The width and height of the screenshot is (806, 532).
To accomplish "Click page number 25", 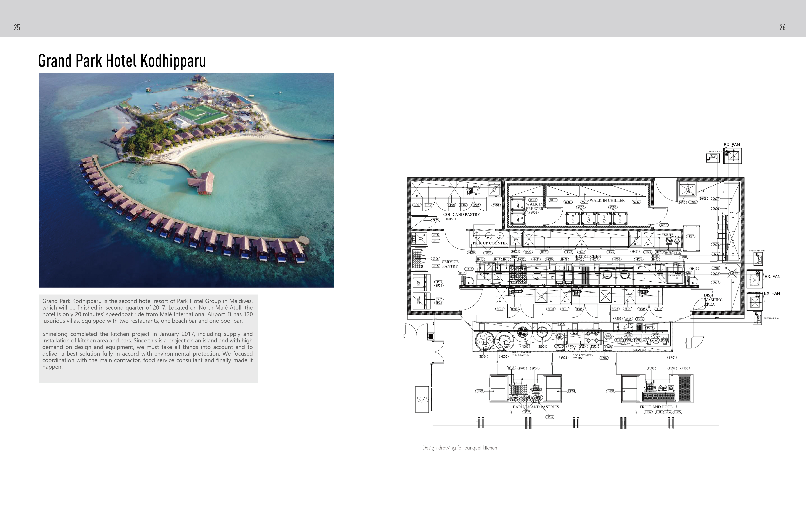I will click(x=17, y=27).
